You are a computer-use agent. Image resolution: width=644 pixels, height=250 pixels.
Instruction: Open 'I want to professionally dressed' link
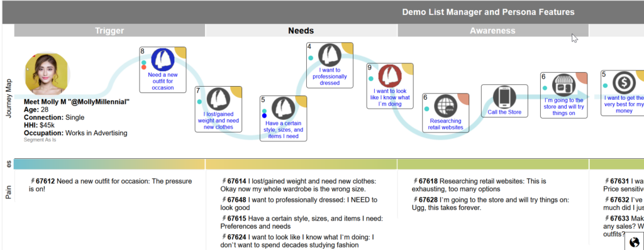coord(330,77)
